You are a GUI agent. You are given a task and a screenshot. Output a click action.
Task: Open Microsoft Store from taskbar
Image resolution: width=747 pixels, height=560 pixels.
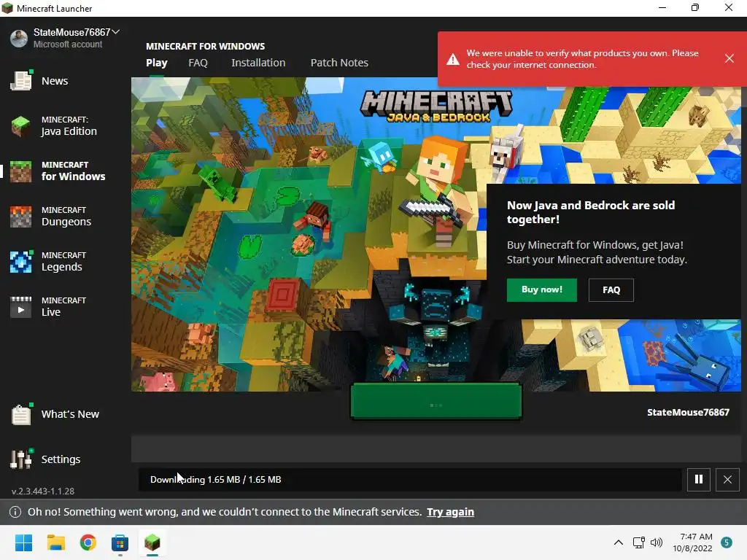click(x=120, y=542)
